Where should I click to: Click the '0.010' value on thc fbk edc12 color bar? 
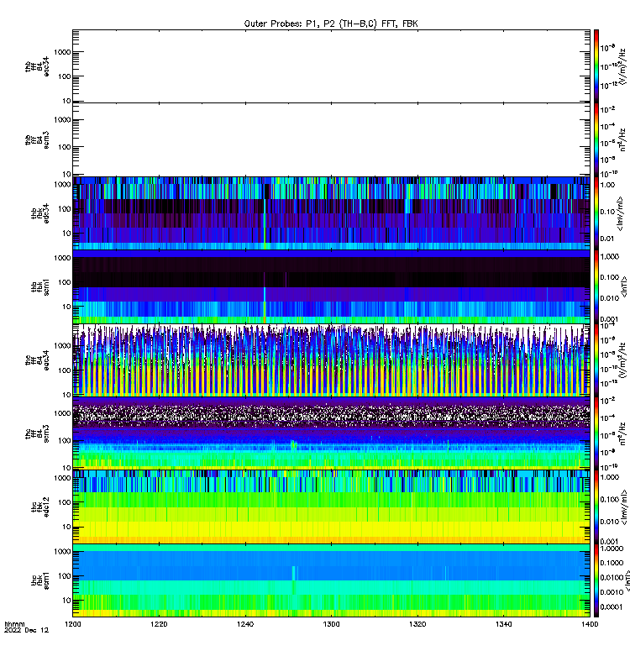click(x=610, y=521)
